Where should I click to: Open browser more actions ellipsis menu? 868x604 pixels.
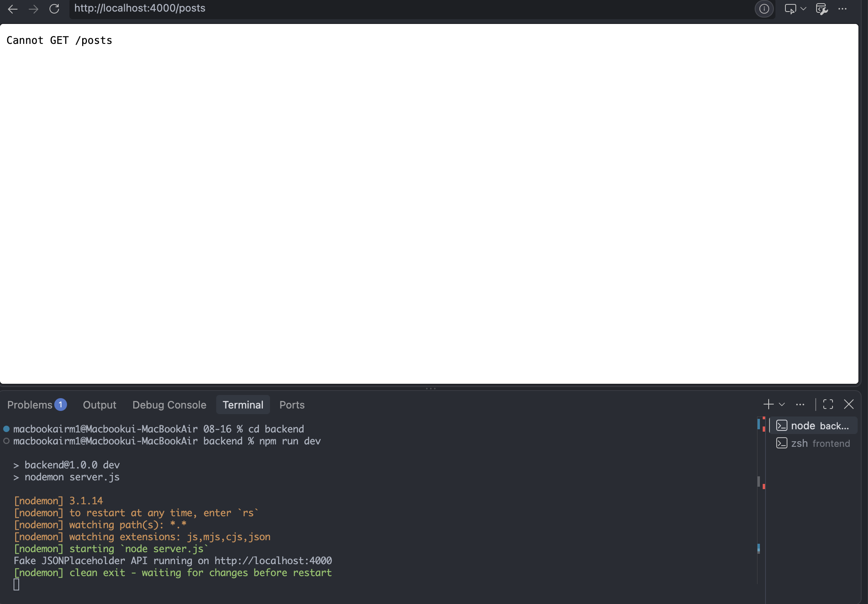point(842,9)
